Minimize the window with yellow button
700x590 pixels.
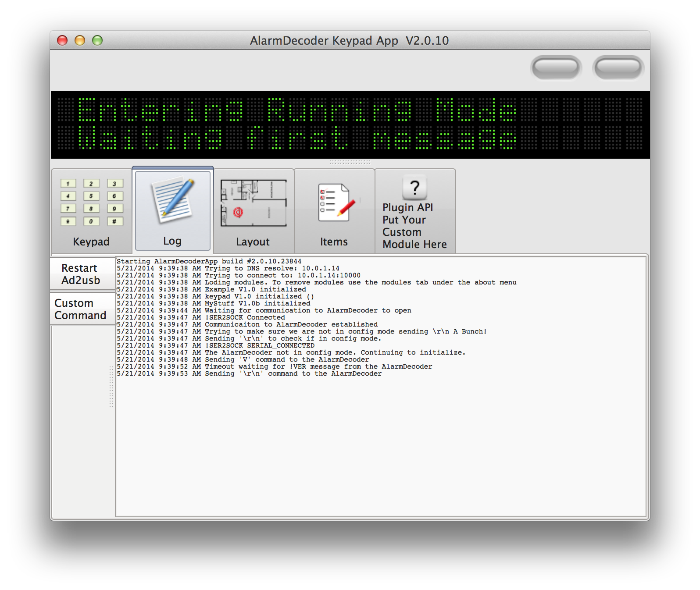(x=80, y=40)
